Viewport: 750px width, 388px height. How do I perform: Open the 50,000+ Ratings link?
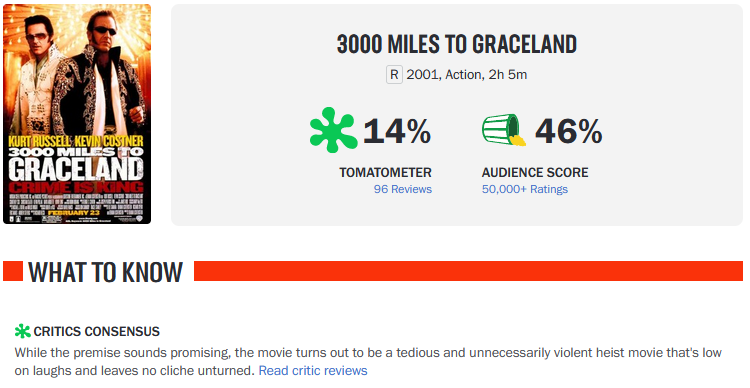pos(525,189)
